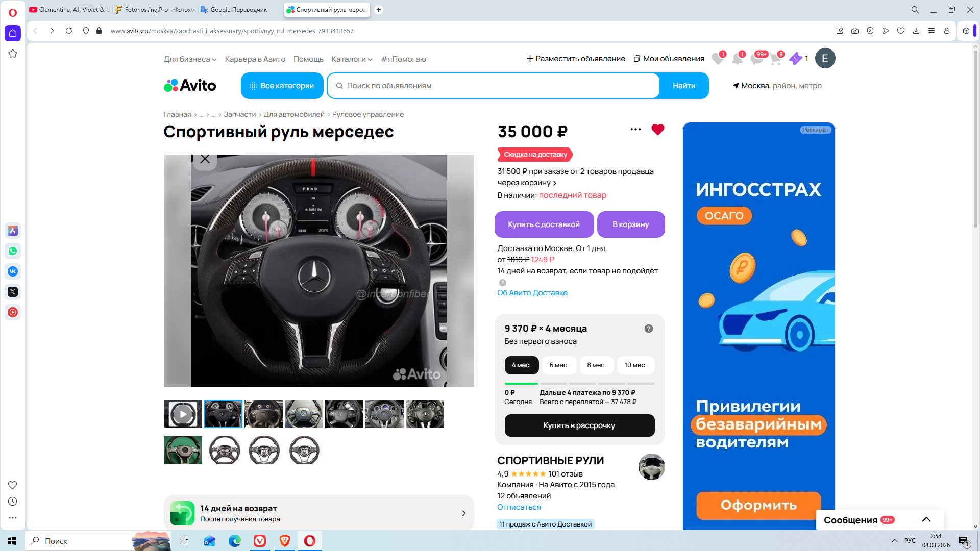Open the three-dots listing options menu

635,130
